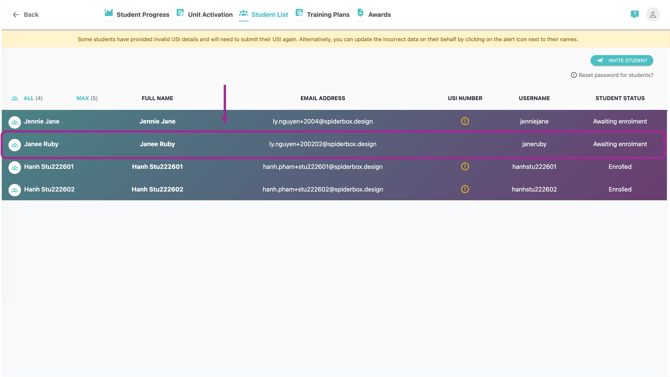Click email ly.nguyen+200202@spiderbox.design
Screen dimensions: 670x377
click(323, 144)
